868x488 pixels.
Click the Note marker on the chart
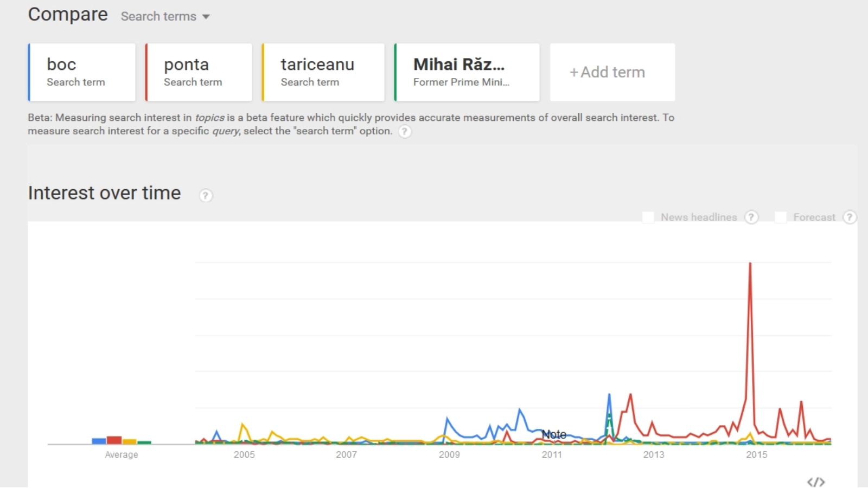tap(554, 434)
